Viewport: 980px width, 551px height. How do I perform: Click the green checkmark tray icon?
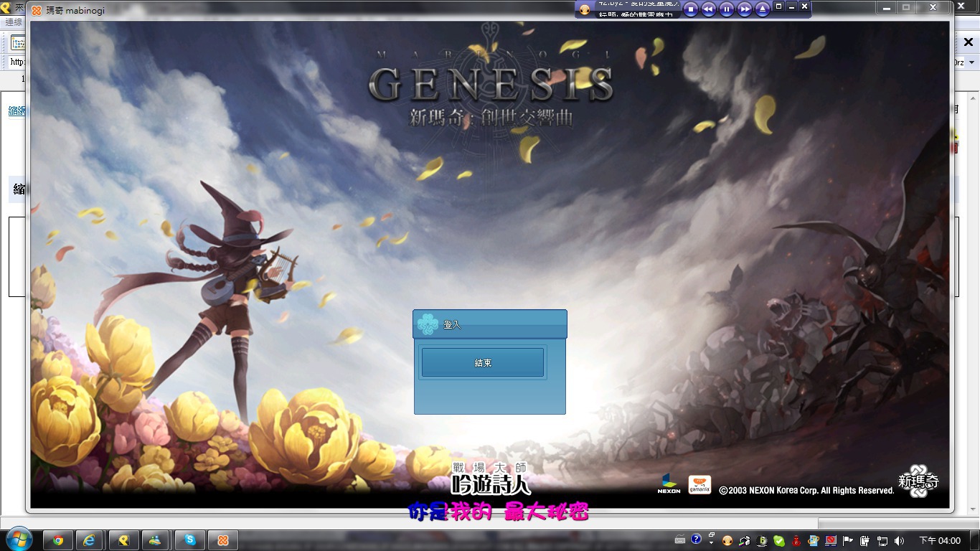point(779,541)
